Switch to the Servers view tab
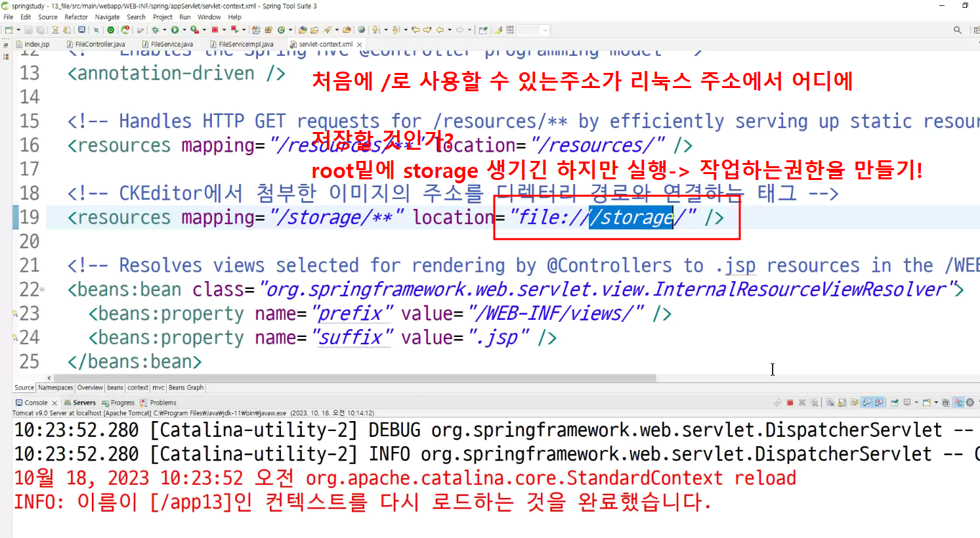 pos(80,403)
